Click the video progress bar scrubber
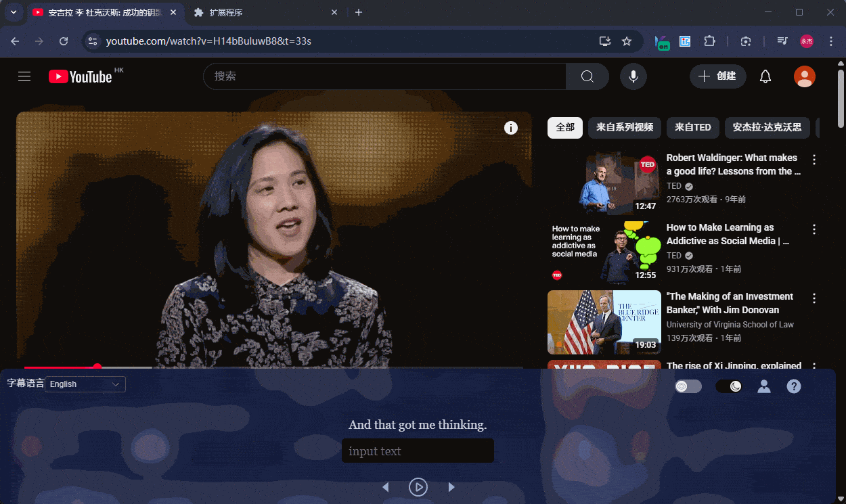 [x=97, y=367]
